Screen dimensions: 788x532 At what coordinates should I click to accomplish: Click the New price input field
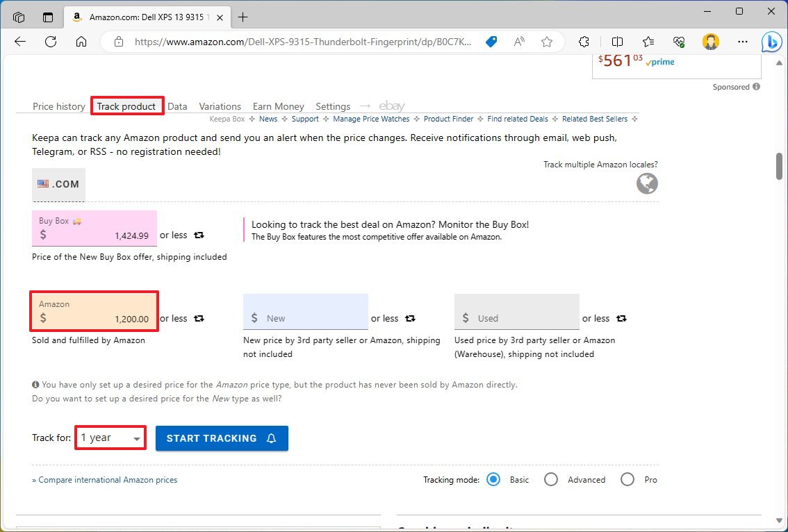[x=306, y=312]
